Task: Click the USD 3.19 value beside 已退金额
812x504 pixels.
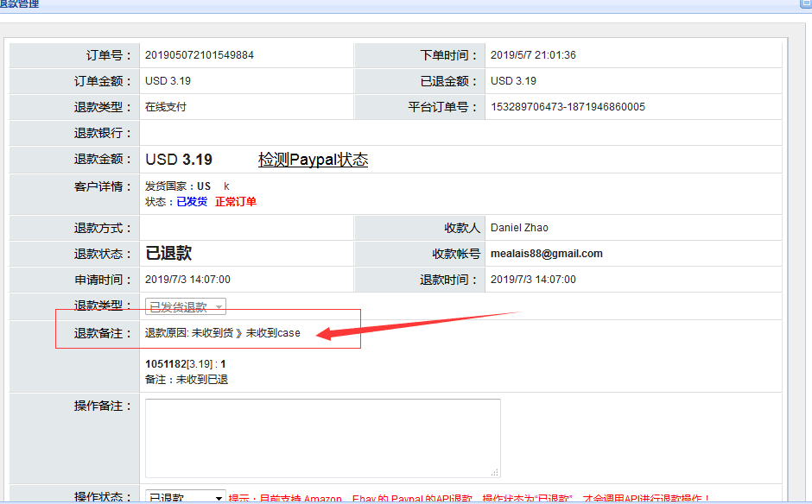Action: click(x=513, y=81)
